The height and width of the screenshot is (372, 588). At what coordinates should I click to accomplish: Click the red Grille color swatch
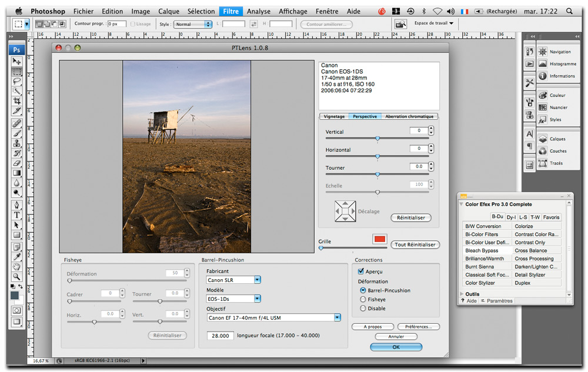coord(380,239)
